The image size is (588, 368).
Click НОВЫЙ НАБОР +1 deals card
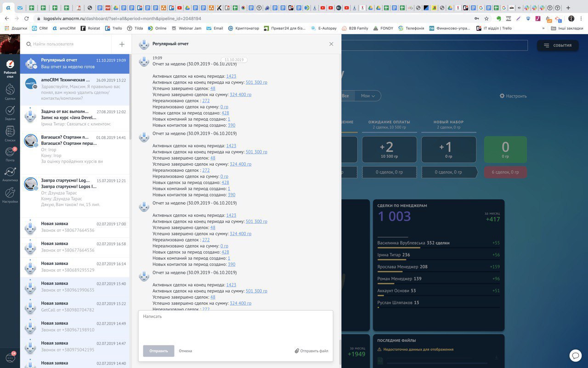[448, 149]
